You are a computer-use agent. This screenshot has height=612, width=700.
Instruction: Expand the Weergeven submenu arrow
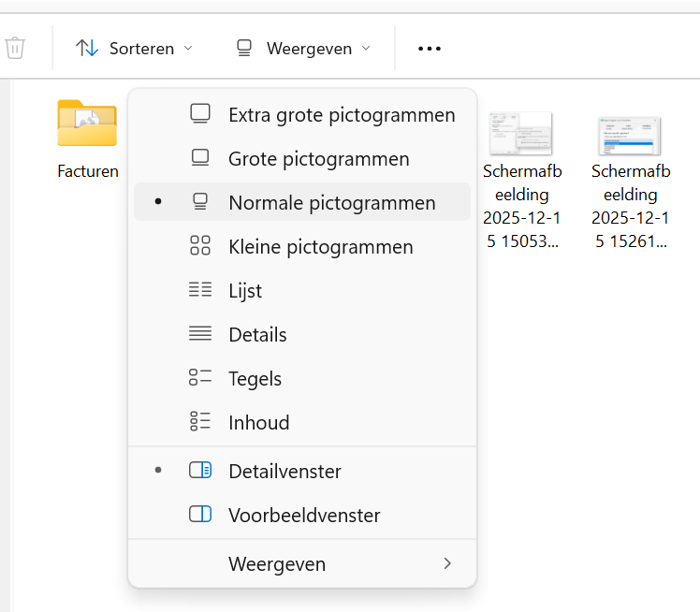click(447, 563)
